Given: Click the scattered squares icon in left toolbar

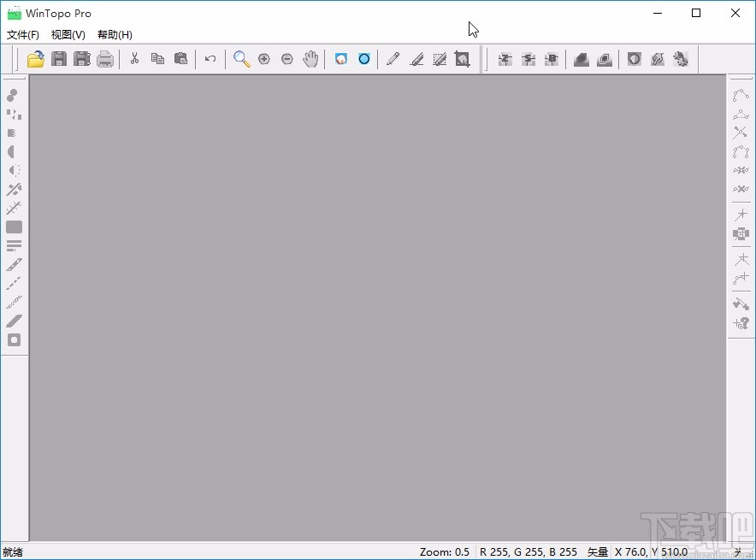Looking at the screenshot, I should 14,115.
